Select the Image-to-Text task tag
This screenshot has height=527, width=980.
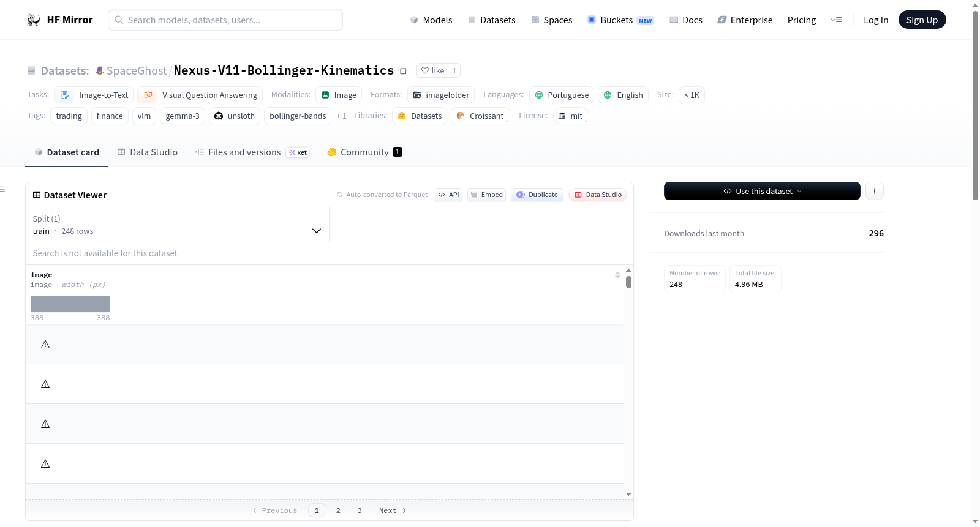point(94,95)
